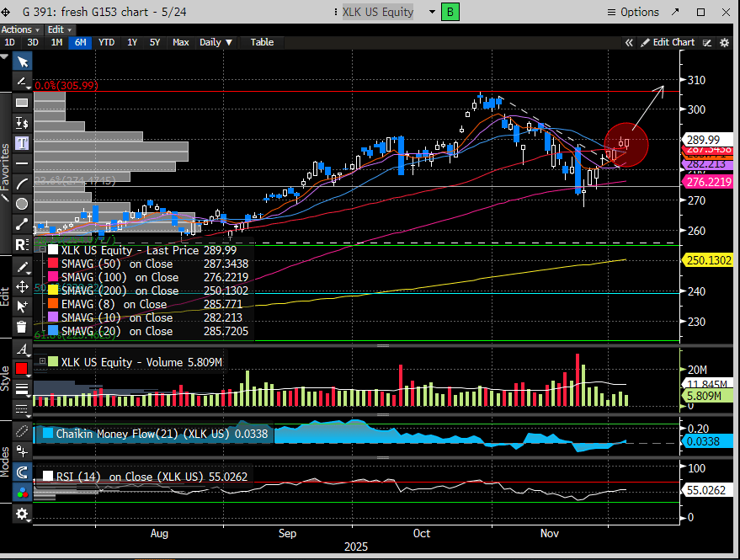Viewport: 740px width, 560px height.
Task: Delete annotation with the trash can icon
Action: (x=22, y=327)
